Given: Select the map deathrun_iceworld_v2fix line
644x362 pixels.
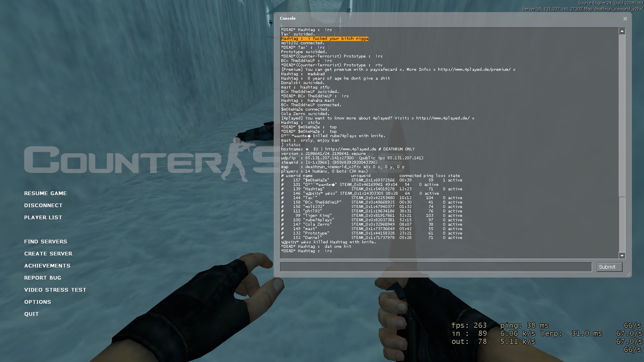Looking at the screenshot, I should [342, 167].
